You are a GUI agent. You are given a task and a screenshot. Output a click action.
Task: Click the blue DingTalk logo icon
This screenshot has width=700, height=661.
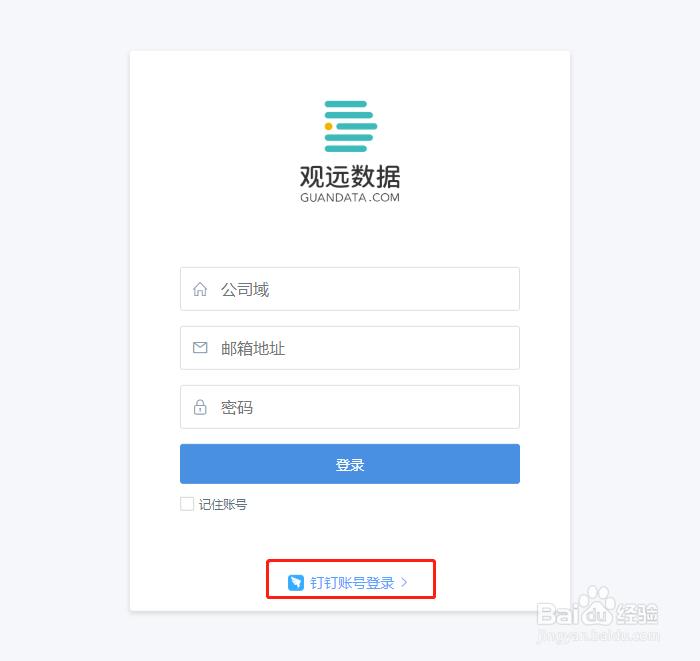tap(296, 582)
